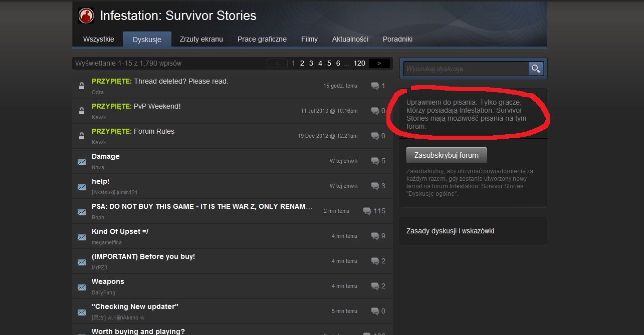This screenshot has height=335, width=644.
Task: Open the 'Damage' thread
Action: (x=106, y=156)
